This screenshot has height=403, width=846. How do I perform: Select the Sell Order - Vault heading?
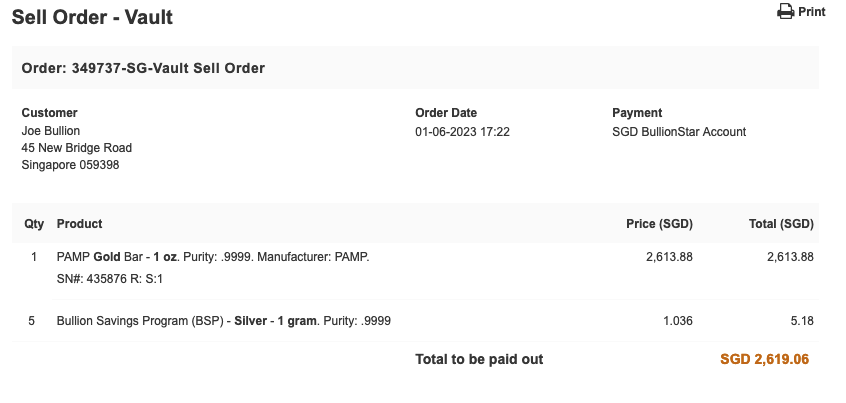[92, 17]
